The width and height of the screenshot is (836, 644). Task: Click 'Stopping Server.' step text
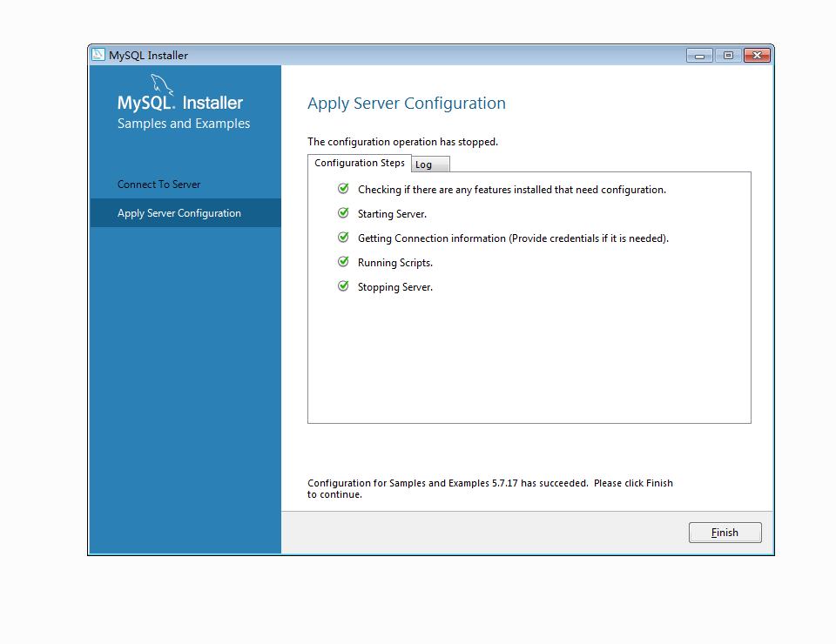(x=395, y=287)
